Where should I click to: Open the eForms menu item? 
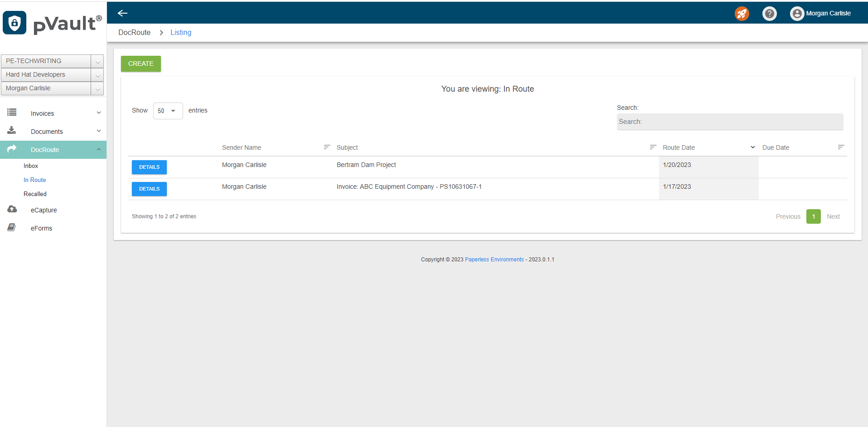(41, 228)
